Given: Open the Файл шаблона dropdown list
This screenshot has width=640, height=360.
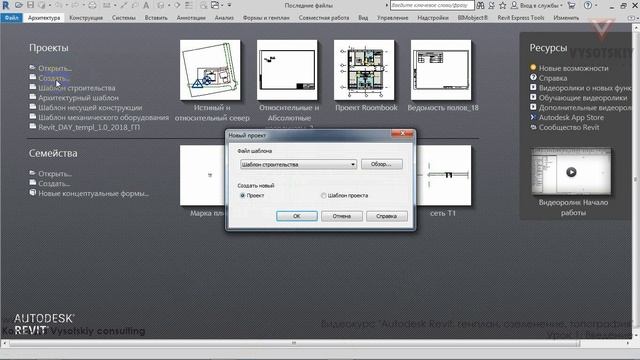Looking at the screenshot, I should [298, 164].
